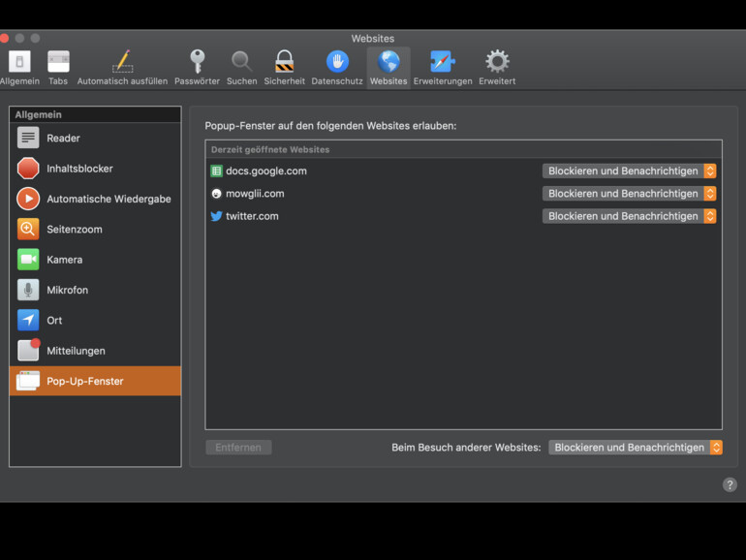Select the Kamera icon in sidebar
Image resolution: width=746 pixels, height=560 pixels.
click(x=28, y=260)
